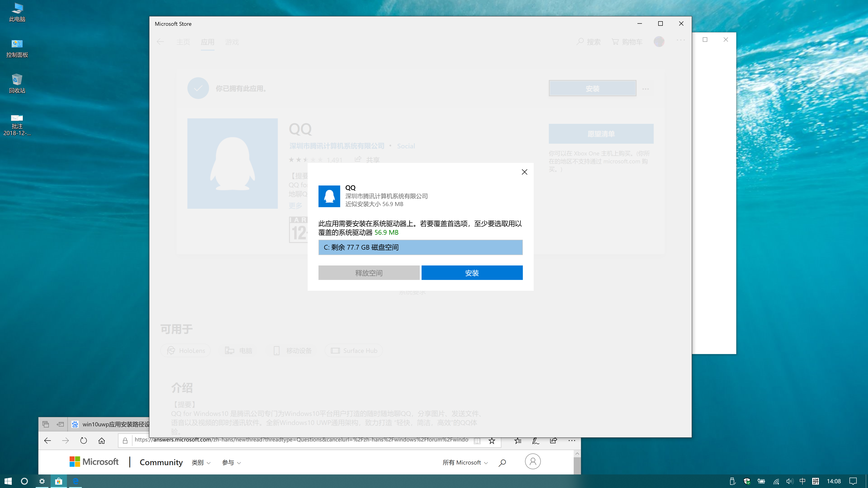
Task: Open more options beside 安装 button
Action: pos(645,89)
